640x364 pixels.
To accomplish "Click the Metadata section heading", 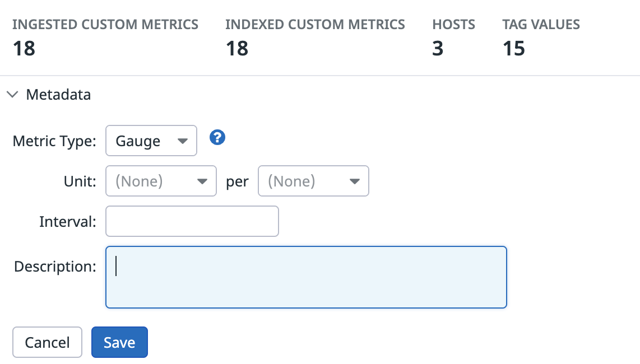I will click(58, 95).
